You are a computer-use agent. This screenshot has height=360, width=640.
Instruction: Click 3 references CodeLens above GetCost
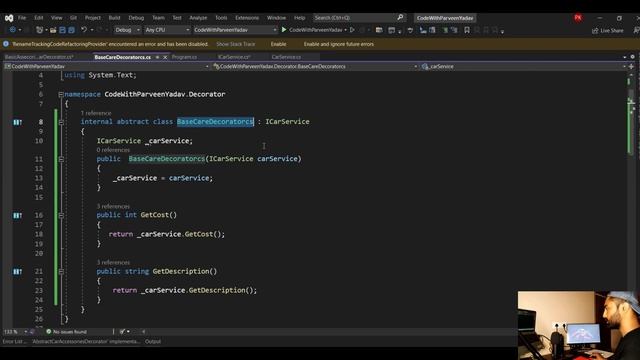click(113, 206)
